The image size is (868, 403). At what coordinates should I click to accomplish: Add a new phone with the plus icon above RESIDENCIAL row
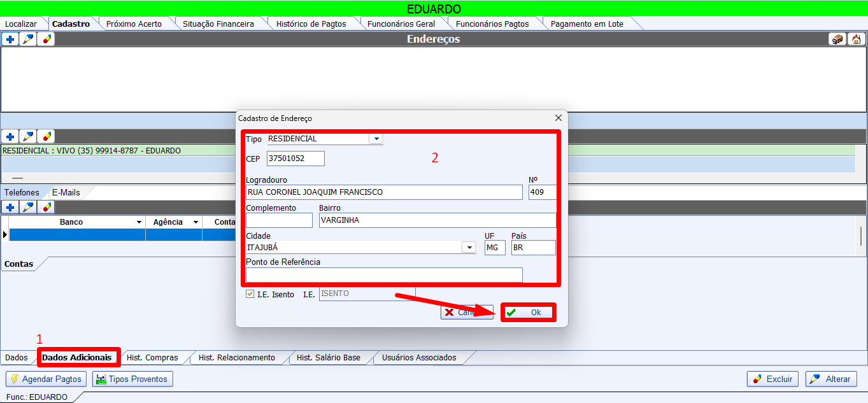click(10, 137)
